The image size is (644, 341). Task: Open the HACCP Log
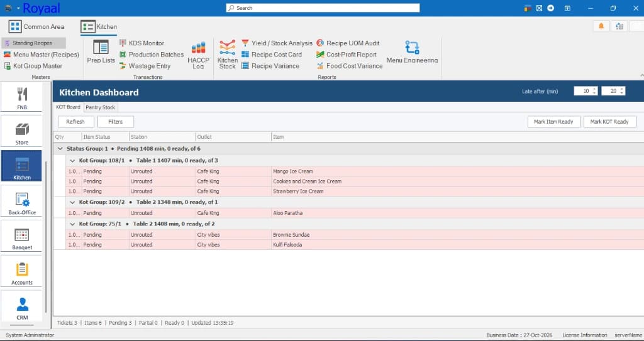coord(198,55)
